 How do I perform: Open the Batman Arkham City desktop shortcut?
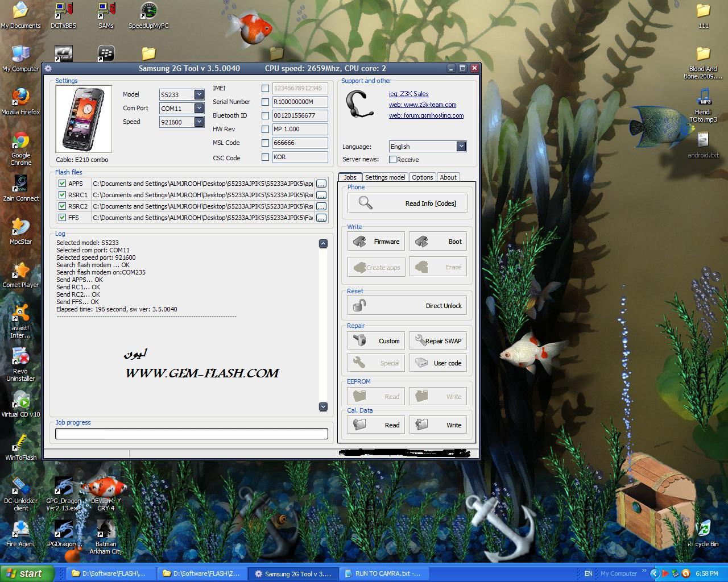tap(106, 537)
